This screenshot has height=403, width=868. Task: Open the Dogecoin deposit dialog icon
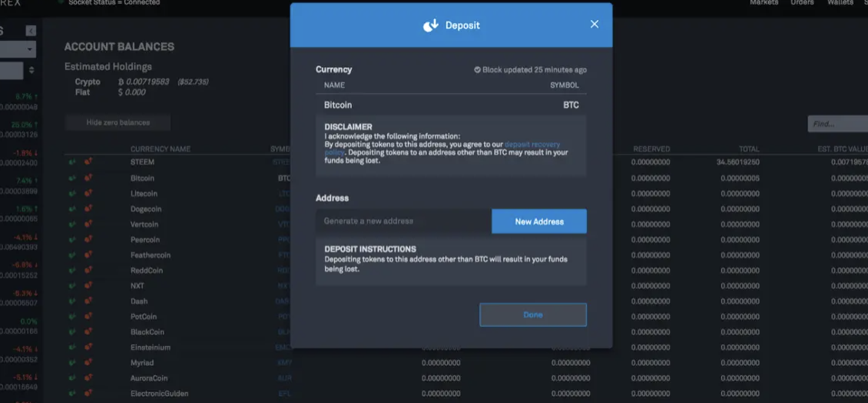72,209
